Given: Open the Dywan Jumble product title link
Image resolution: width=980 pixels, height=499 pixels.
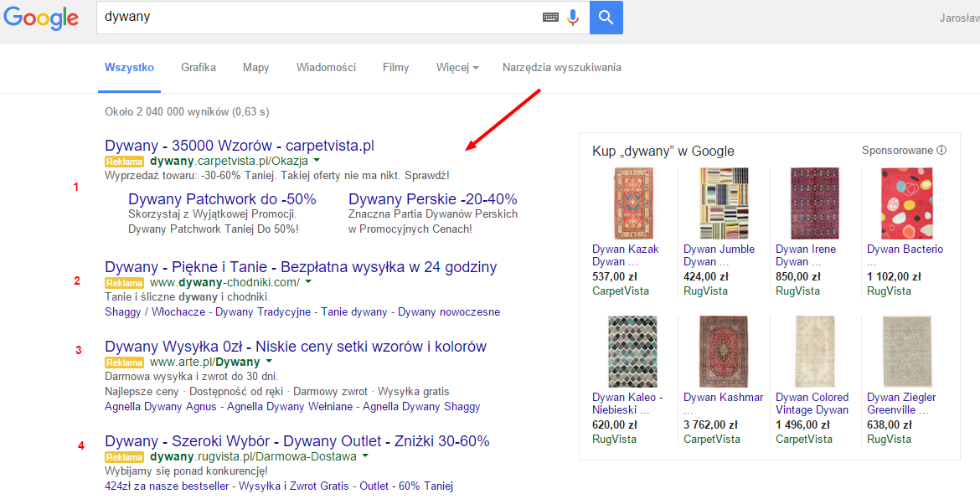Looking at the screenshot, I should [720, 255].
